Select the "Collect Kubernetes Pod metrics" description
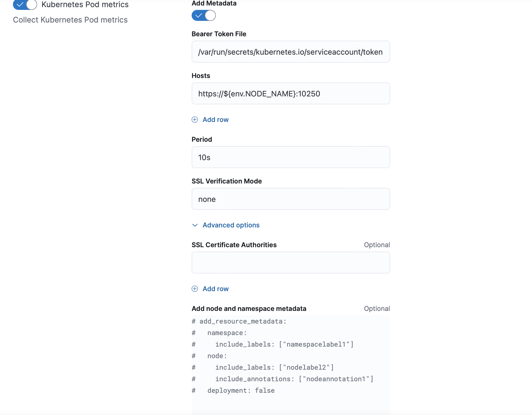The image size is (532, 415). (x=70, y=20)
